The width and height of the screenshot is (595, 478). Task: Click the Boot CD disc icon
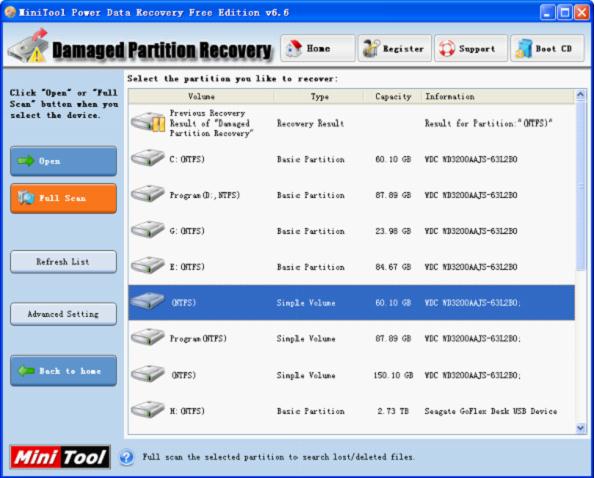coord(524,49)
